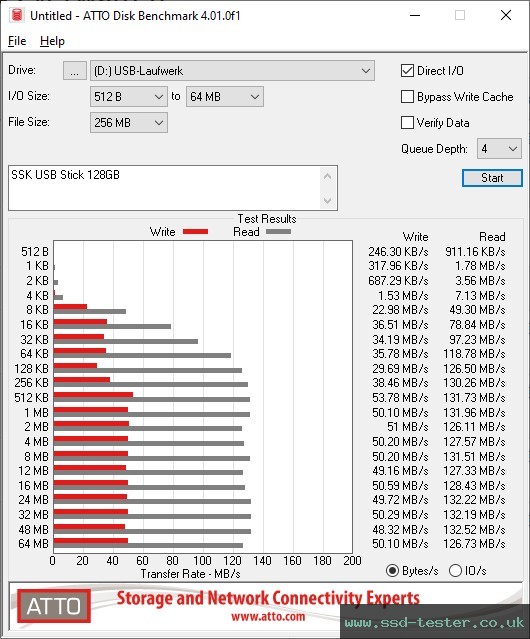530x639 pixels.
Task: Click the 512 B row label in chart
Action: (x=35, y=252)
